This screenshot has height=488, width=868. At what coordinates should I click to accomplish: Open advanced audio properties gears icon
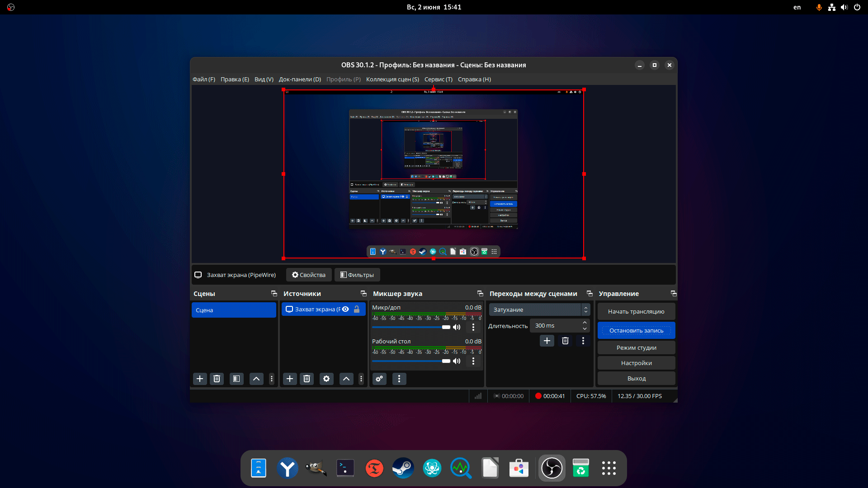[379, 379]
